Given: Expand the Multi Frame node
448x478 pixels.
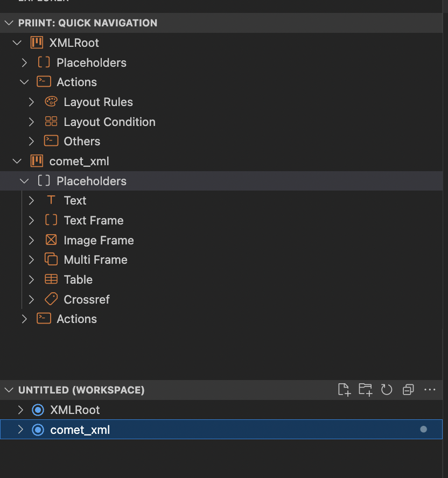Looking at the screenshot, I should (x=31, y=259).
